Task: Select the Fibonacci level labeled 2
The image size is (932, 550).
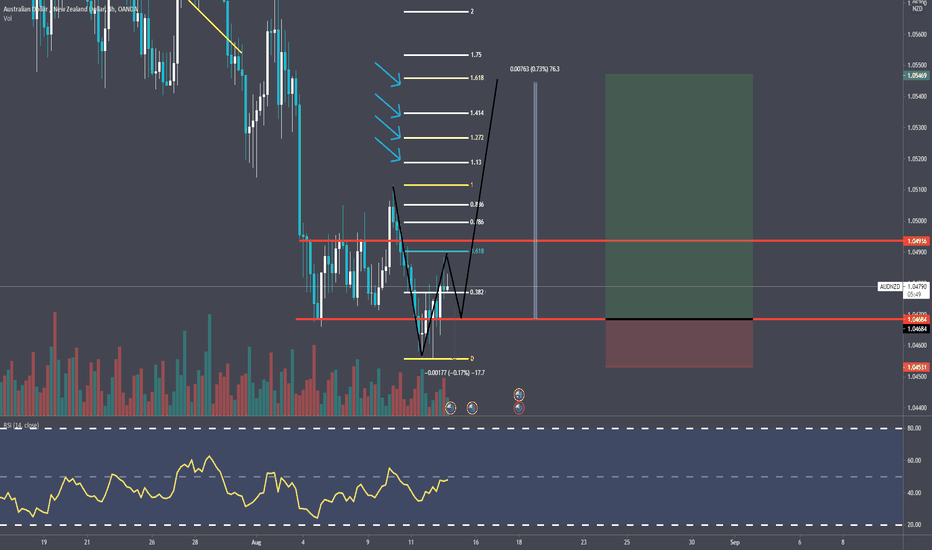Action: tap(436, 11)
